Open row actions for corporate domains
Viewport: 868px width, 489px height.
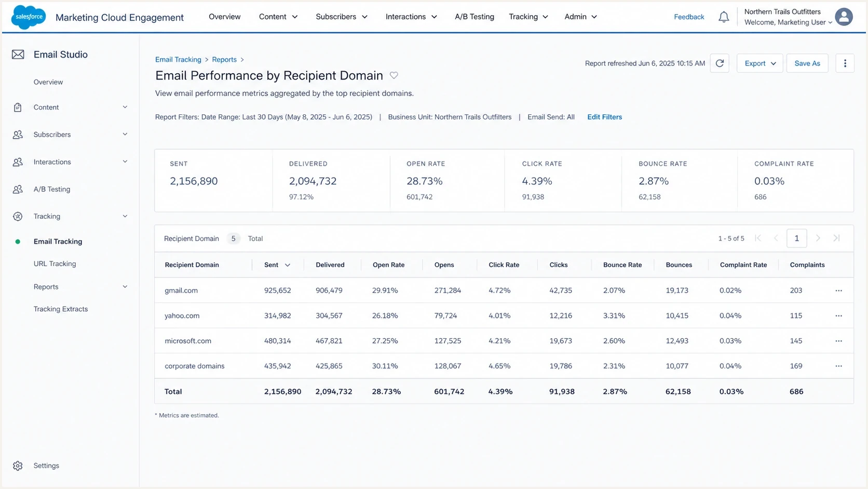(838, 366)
